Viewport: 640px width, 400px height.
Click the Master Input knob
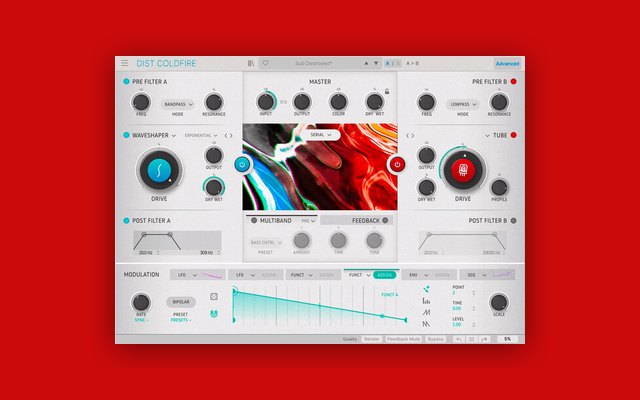[266, 102]
